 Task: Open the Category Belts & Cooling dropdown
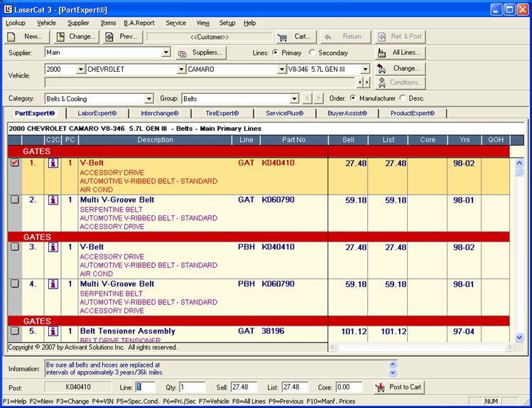click(x=148, y=99)
